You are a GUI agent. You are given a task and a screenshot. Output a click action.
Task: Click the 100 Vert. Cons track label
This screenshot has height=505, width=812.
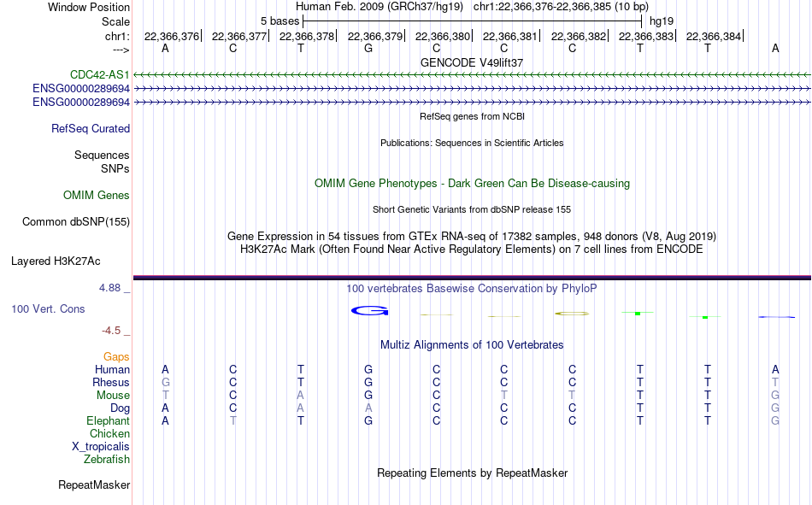pos(48,308)
